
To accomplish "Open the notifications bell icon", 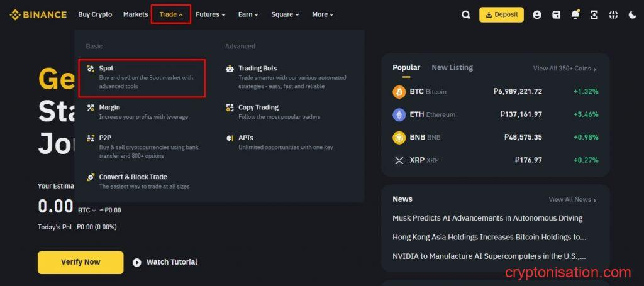I will [575, 14].
